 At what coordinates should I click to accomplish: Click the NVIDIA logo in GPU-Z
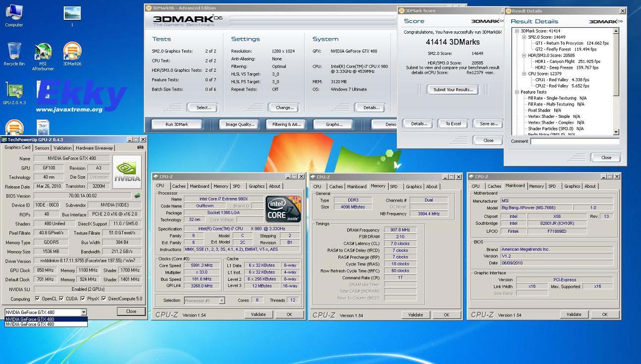pos(127,172)
